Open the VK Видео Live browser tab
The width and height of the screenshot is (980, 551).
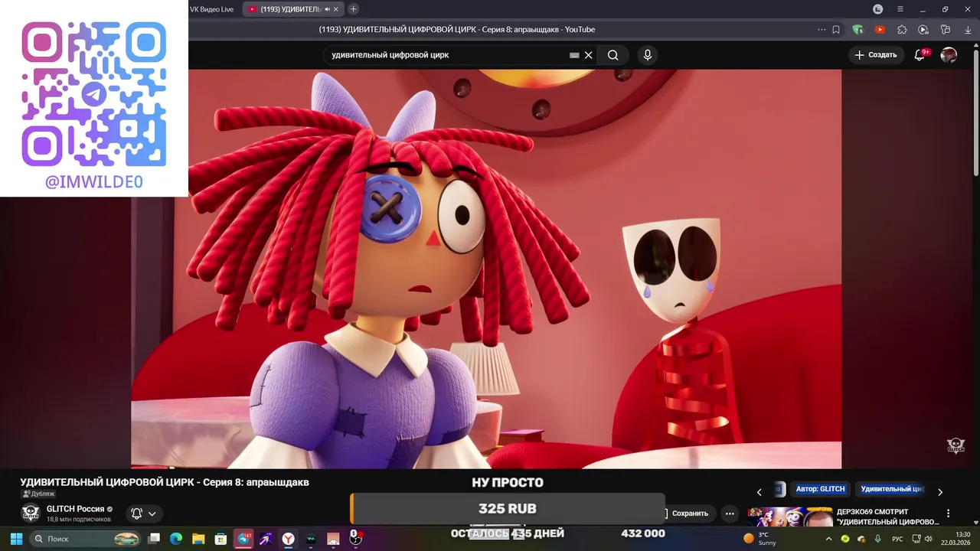click(214, 9)
